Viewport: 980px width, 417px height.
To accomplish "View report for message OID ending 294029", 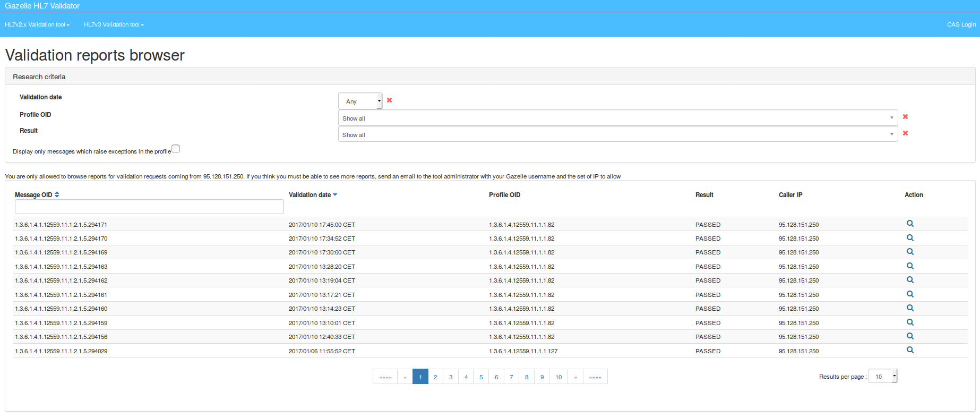I will tap(910, 350).
